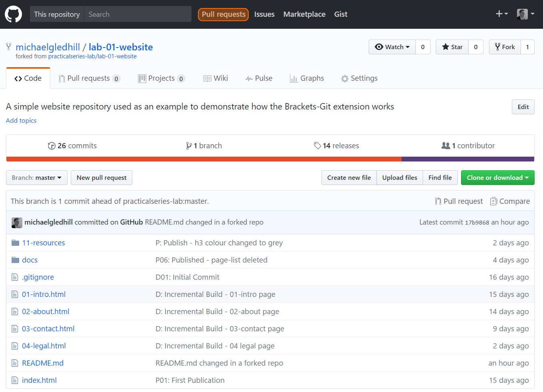Click the This repository search scope
This screenshot has width=543, height=392.
pyautogui.click(x=57, y=14)
